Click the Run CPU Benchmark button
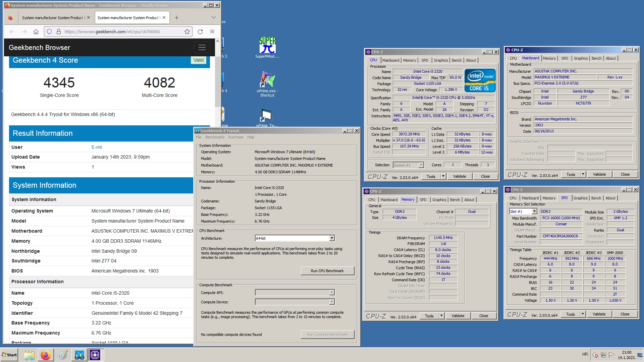The height and width of the screenshot is (362, 644). click(327, 271)
